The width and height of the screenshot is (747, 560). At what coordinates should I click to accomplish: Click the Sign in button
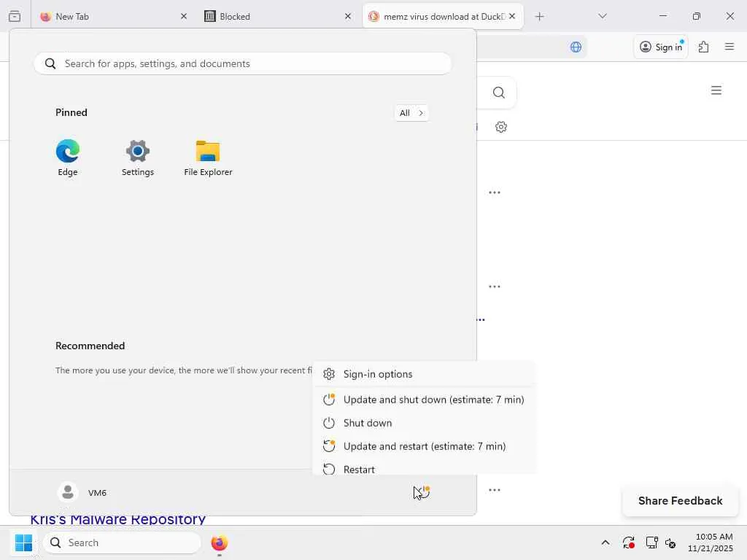pyautogui.click(x=661, y=47)
